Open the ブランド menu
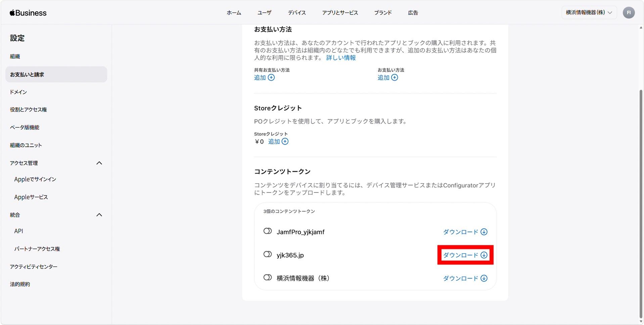 click(383, 13)
